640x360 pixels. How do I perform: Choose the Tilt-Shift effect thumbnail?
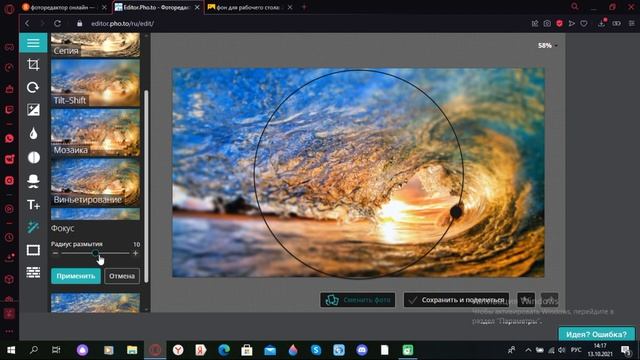pos(95,83)
